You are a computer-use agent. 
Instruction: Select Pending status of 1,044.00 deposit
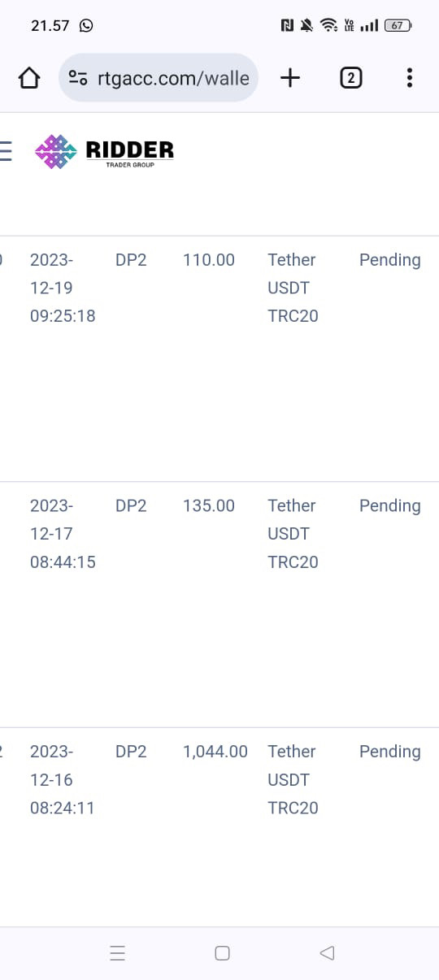pyautogui.click(x=390, y=752)
